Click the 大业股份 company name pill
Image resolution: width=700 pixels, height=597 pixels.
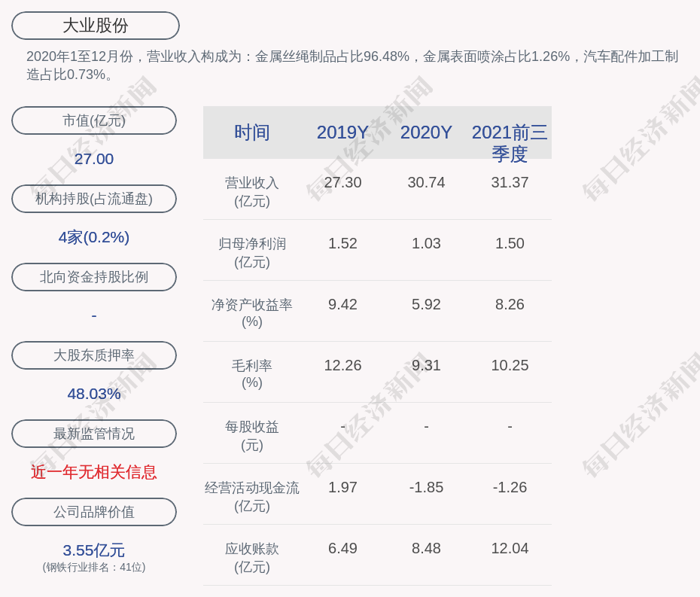[x=96, y=26]
